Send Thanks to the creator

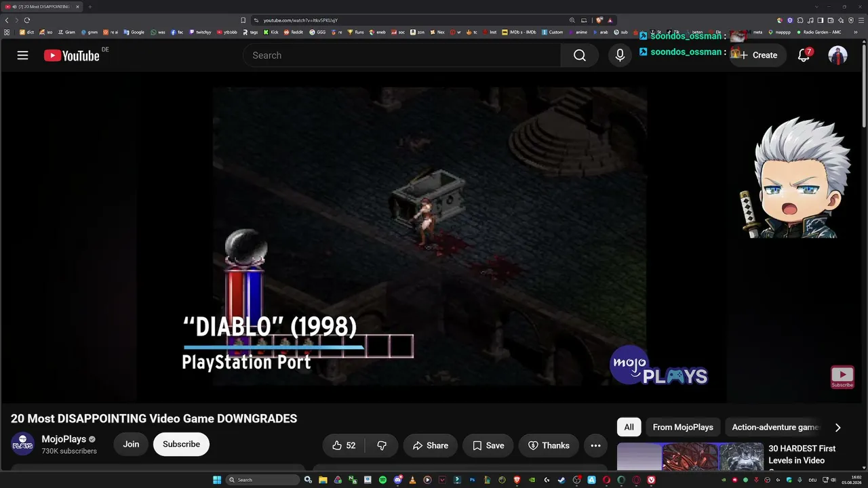549,445
